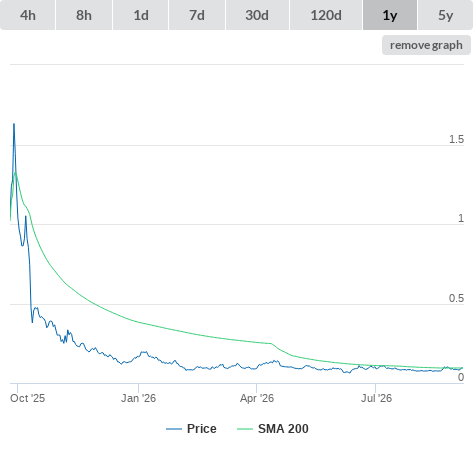
Task: Click the 0.5 y-axis value label
Action: coord(456,298)
